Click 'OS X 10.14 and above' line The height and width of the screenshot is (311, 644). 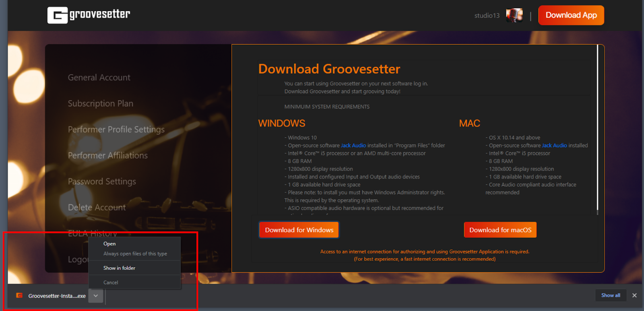click(513, 138)
